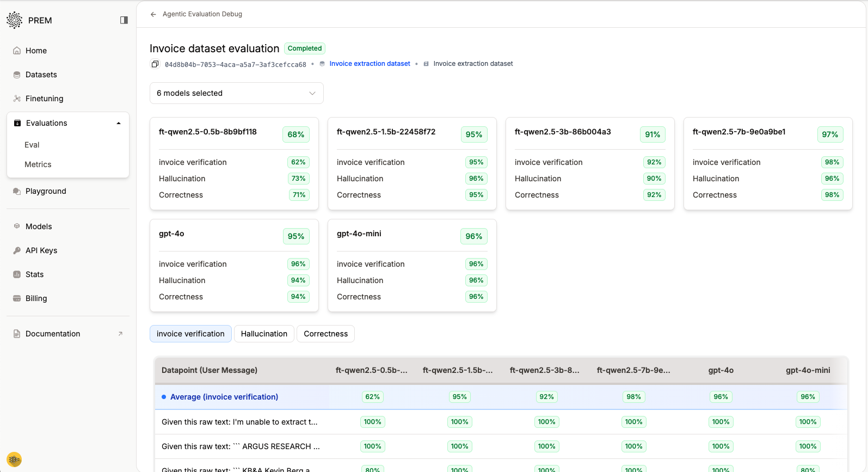This screenshot has height=472, width=868.
Task: Click the 91% overall score badge
Action: click(652, 134)
